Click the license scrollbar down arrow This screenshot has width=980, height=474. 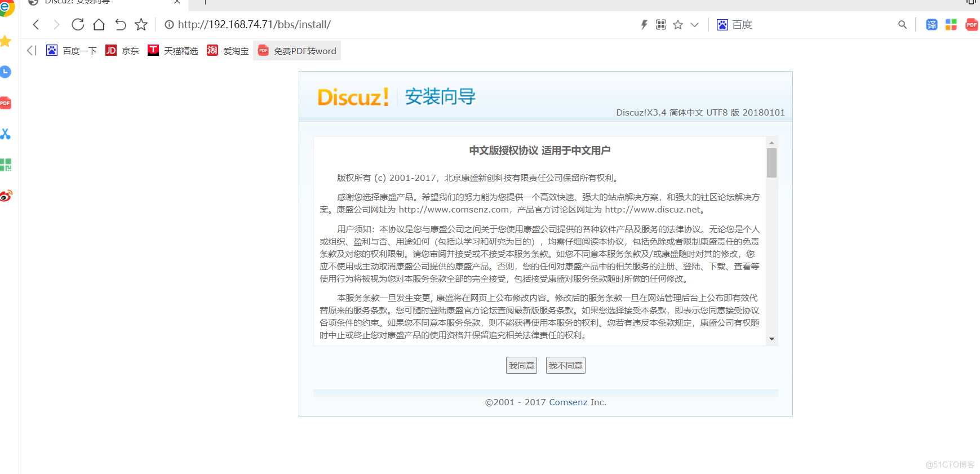coord(771,339)
